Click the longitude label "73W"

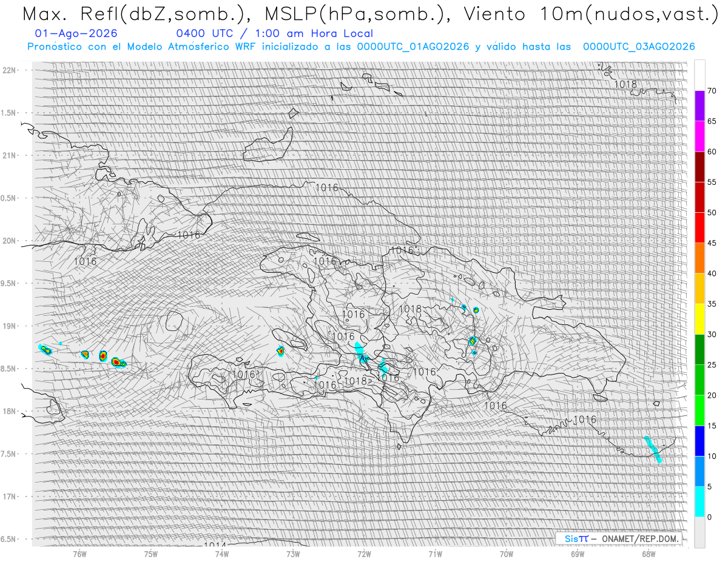[293, 554]
